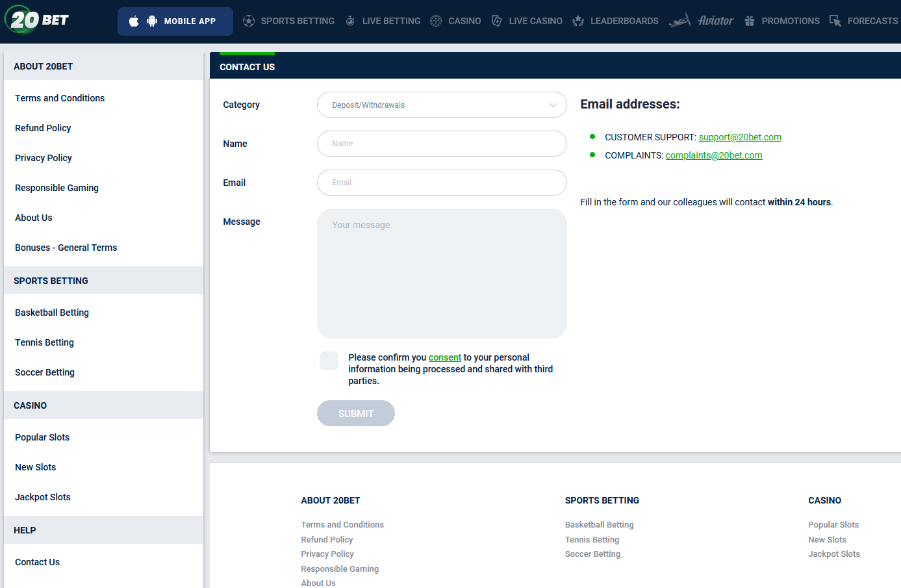Click the Casino chip icon
The image size is (901, 588).
[x=436, y=21]
